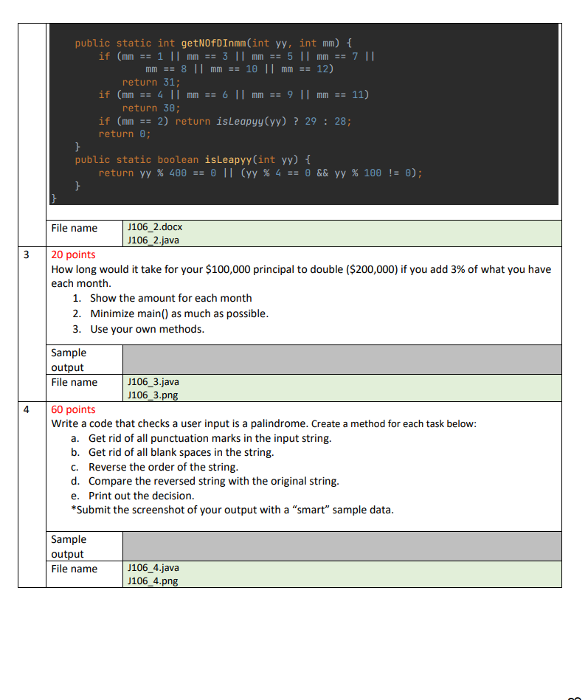Click the method name getNOfDInmm in code
This screenshot has width=588, height=700.
(x=213, y=44)
